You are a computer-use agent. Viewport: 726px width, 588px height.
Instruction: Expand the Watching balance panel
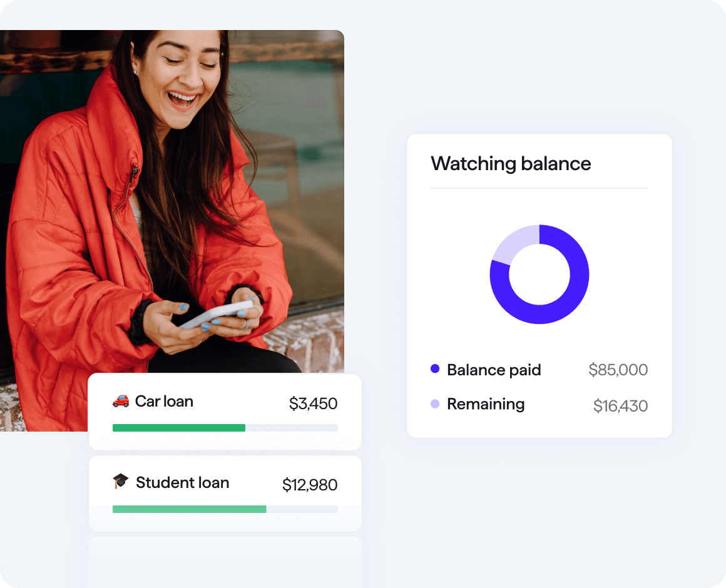[x=539, y=285]
